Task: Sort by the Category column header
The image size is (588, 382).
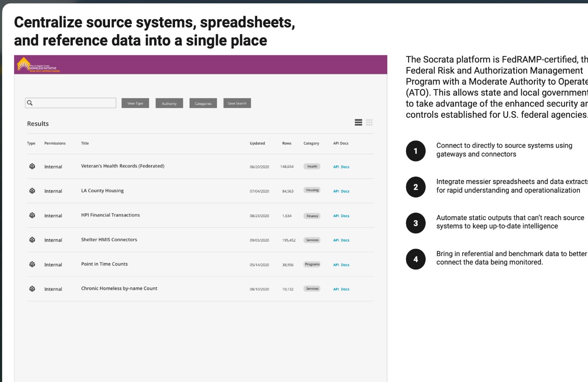Action: (x=311, y=143)
